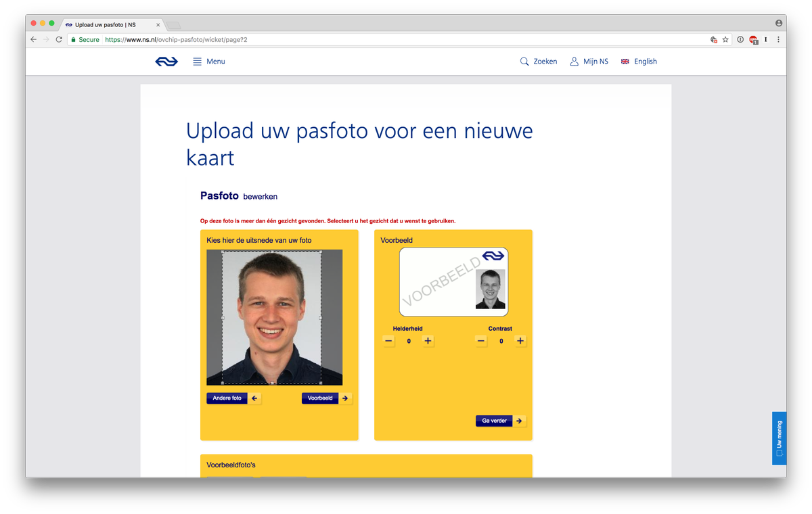
Task: Open the Uw mening feedback tab
Action: pyautogui.click(x=780, y=438)
